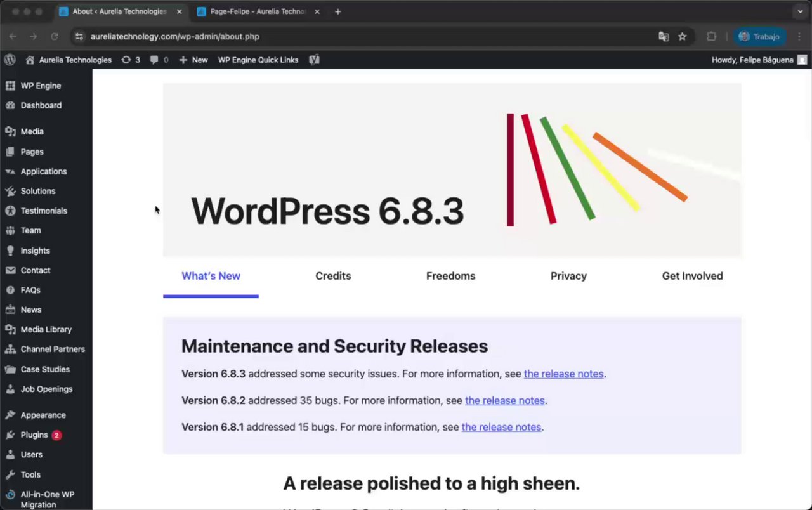Click the Plugins plug icon
Image resolution: width=812 pixels, height=510 pixels.
point(10,435)
